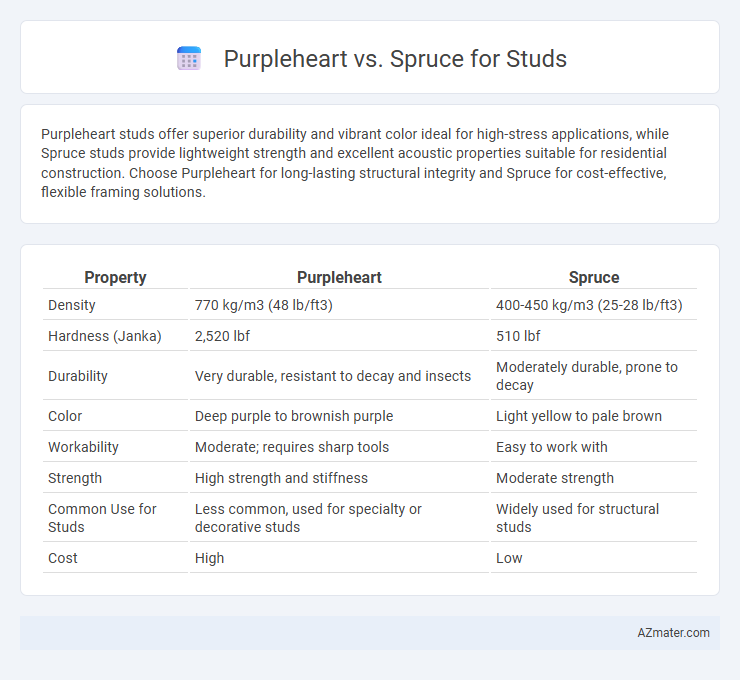The height and width of the screenshot is (680, 740).
Task: Click the 'Common Use for Studs' label
Action: coord(102,518)
